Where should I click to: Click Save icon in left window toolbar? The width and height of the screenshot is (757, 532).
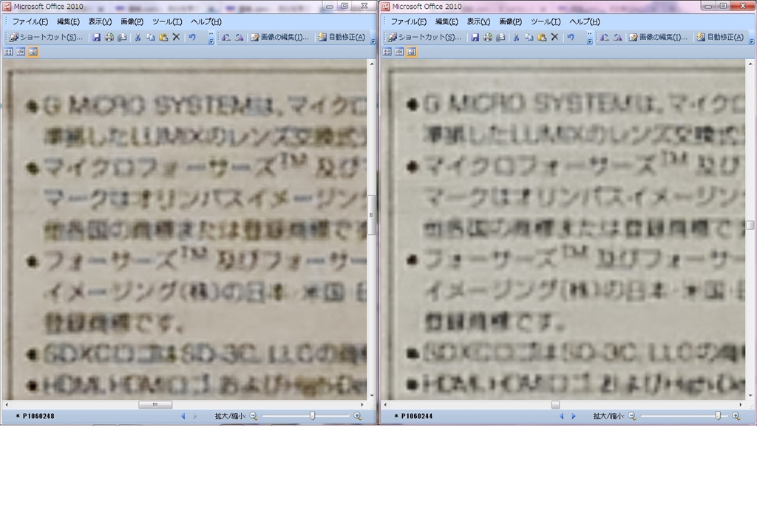tap(97, 37)
